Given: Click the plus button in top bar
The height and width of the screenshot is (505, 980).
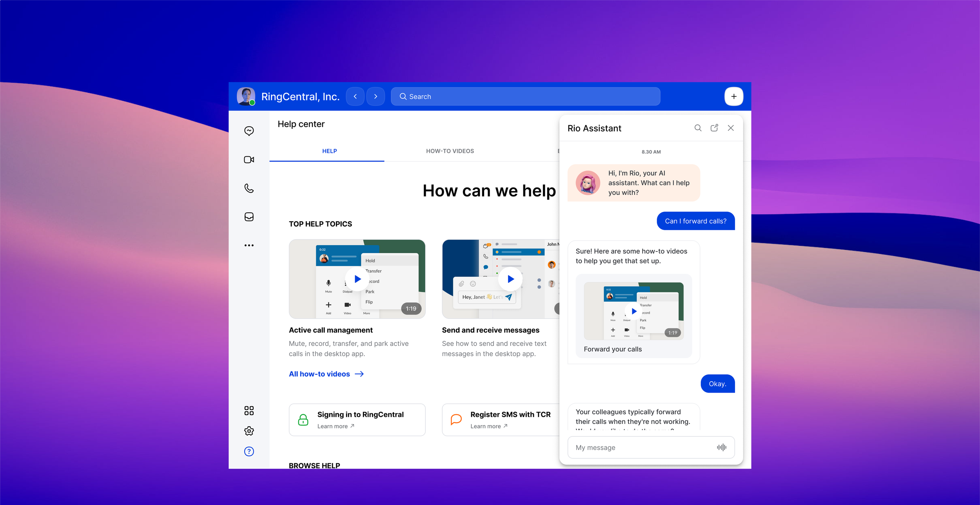Looking at the screenshot, I should [x=733, y=96].
